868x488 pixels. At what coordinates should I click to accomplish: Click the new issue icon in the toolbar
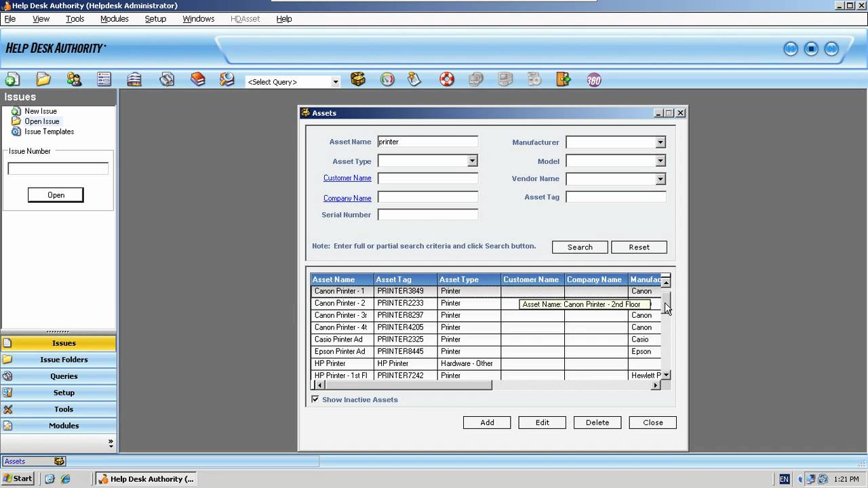coord(12,80)
